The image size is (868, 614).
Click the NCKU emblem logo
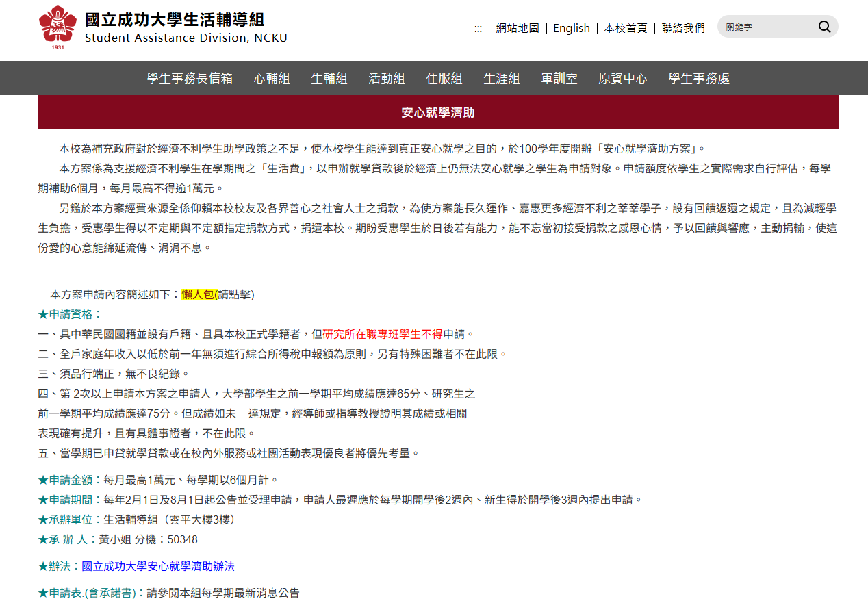point(58,27)
